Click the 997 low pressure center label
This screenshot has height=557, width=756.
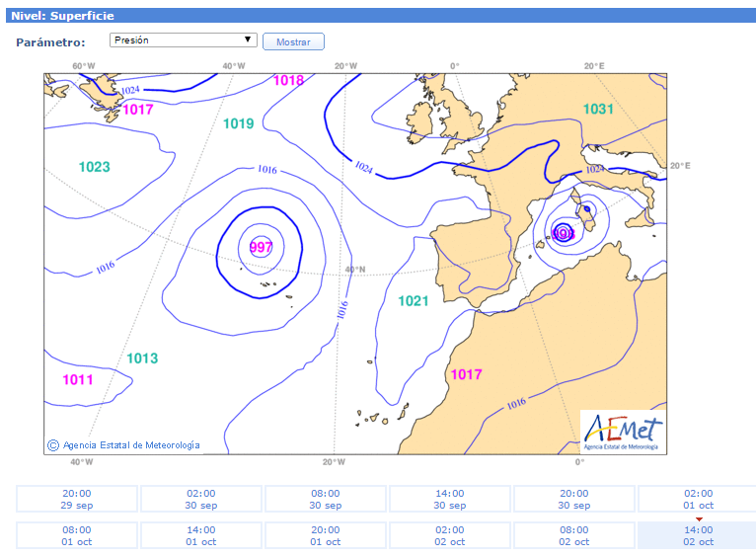click(x=261, y=247)
